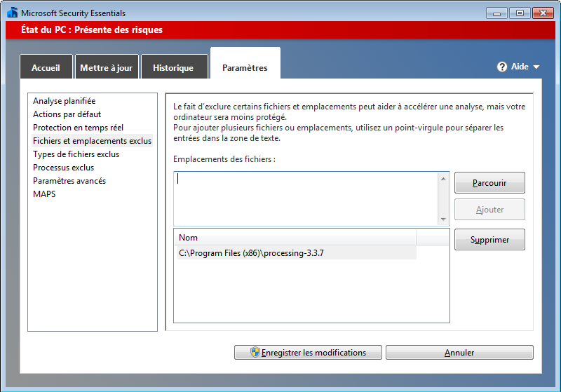Click the Nom column header

tap(295, 238)
